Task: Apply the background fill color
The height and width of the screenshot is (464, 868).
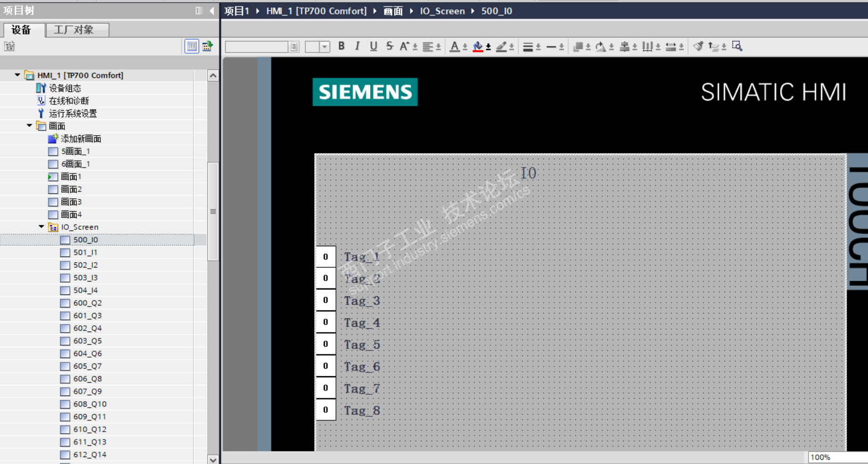Action: coord(478,47)
